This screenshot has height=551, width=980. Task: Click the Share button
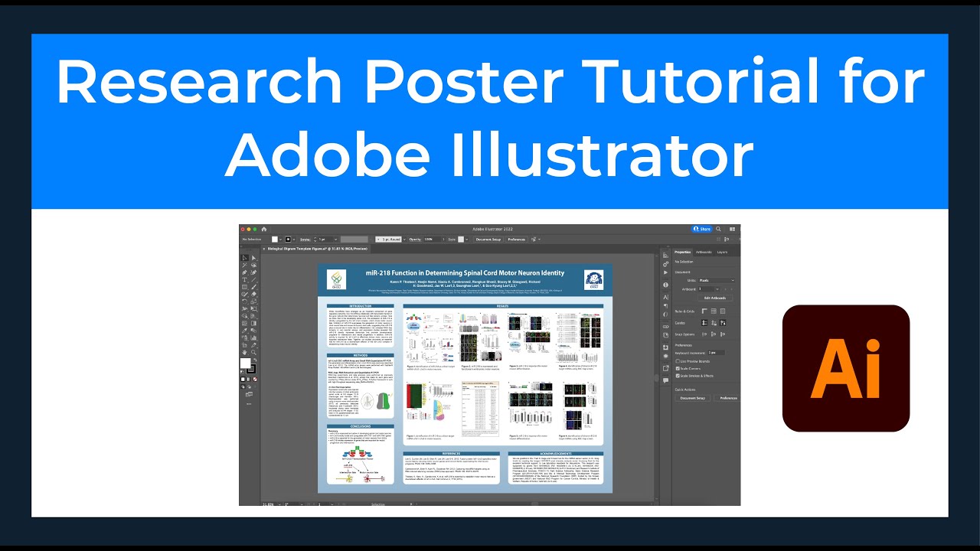click(x=702, y=229)
